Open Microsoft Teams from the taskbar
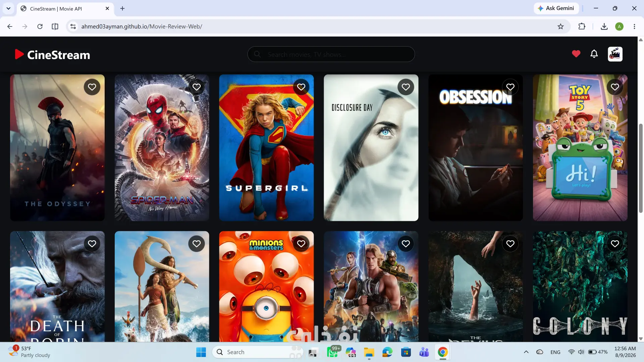 coord(424,352)
